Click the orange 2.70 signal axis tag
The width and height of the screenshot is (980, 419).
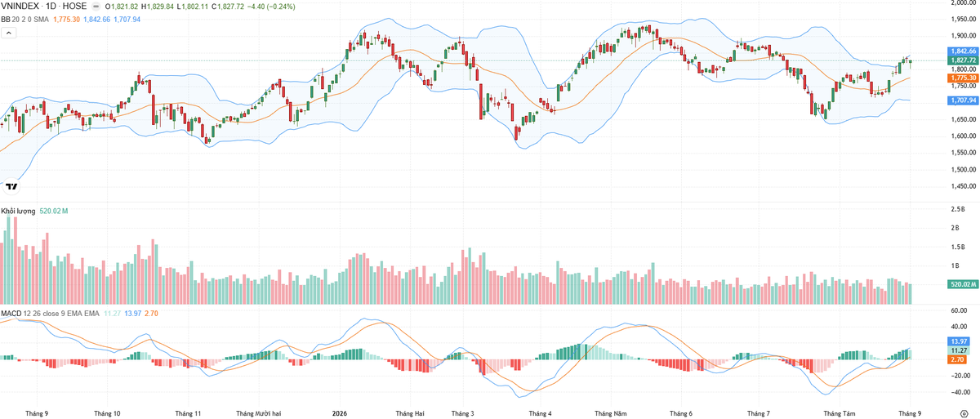tap(959, 359)
